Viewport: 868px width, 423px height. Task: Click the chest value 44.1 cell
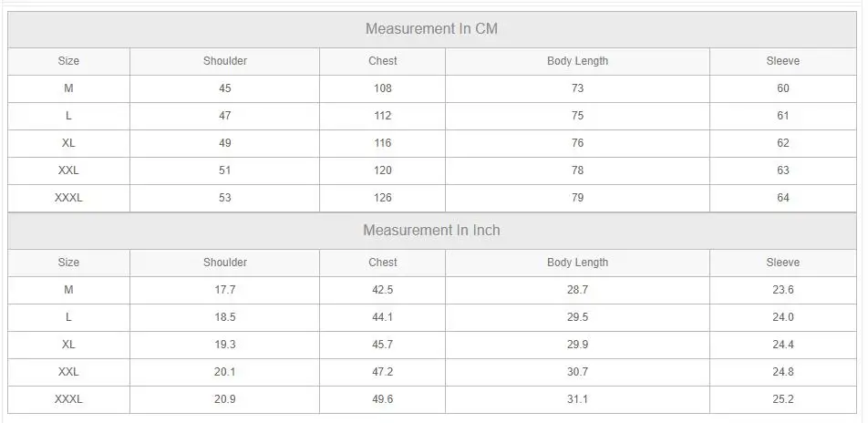click(x=383, y=317)
